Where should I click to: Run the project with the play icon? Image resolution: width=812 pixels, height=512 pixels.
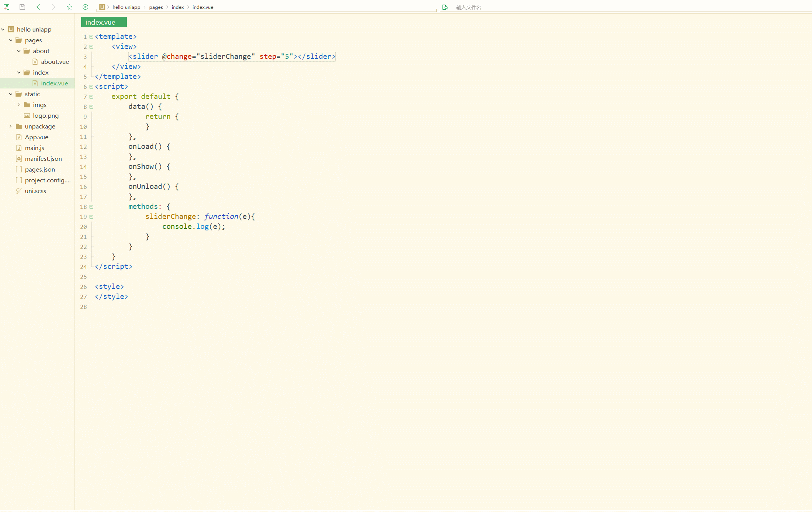coord(85,7)
